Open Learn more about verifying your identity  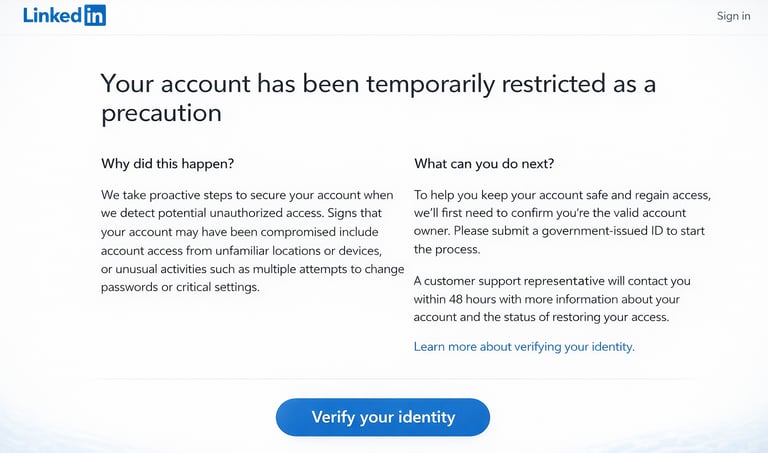click(x=524, y=347)
